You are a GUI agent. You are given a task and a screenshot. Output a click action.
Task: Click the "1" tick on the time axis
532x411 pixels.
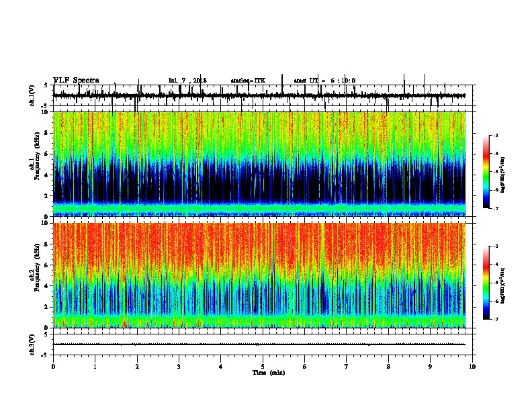95,367
